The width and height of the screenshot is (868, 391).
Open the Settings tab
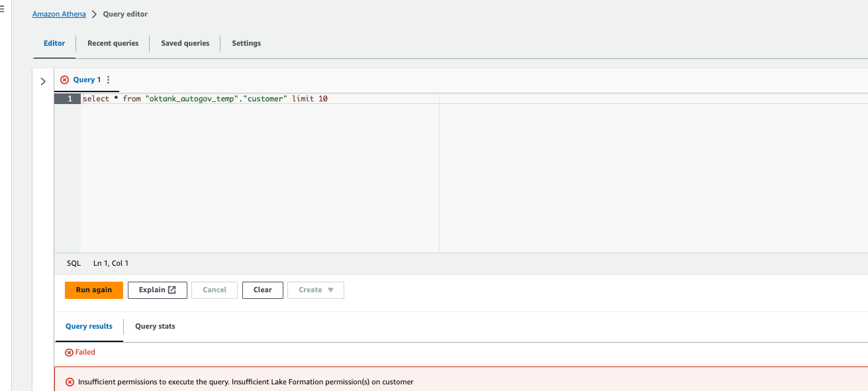coord(246,43)
